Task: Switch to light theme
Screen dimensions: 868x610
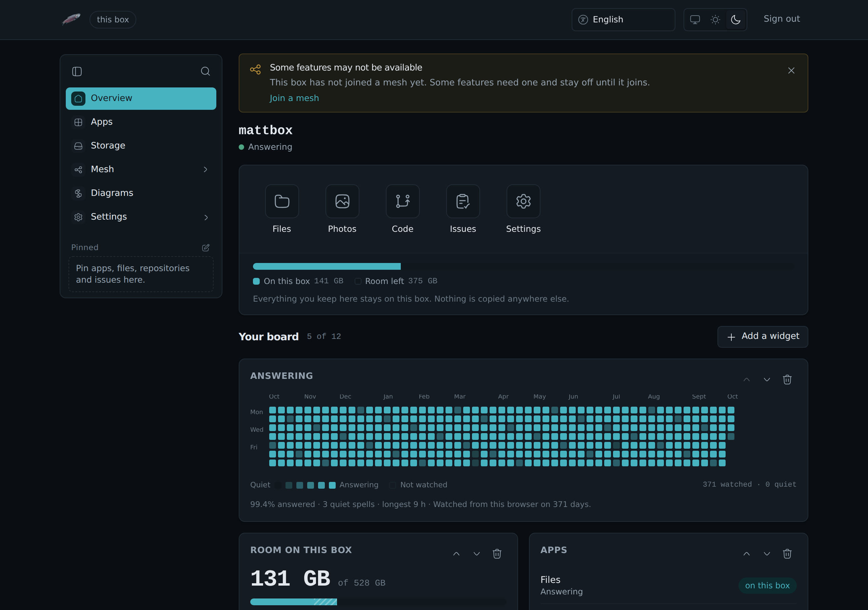Action: click(x=715, y=20)
